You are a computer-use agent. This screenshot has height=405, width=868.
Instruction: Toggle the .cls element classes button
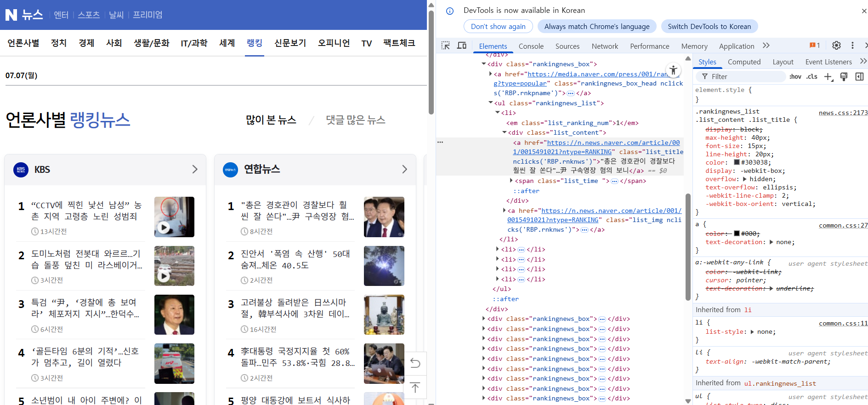click(812, 77)
